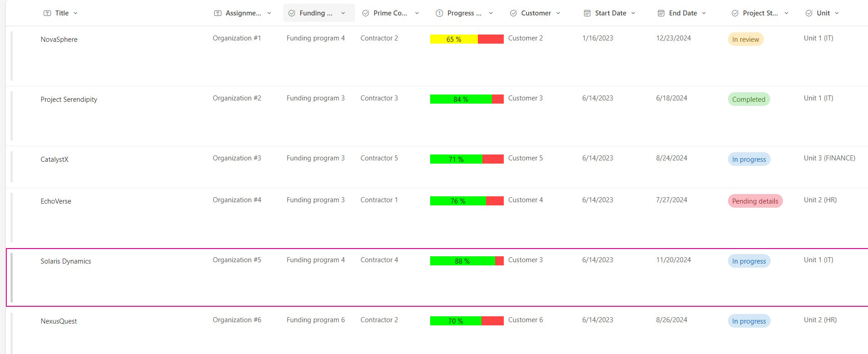Open the Title column dropdown chevron
The image size is (868, 354).
click(x=75, y=13)
